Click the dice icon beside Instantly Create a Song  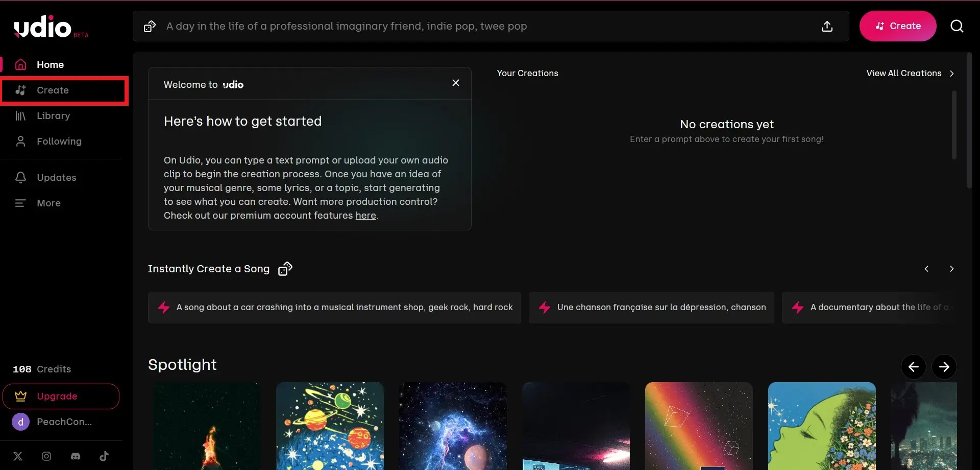[285, 269]
